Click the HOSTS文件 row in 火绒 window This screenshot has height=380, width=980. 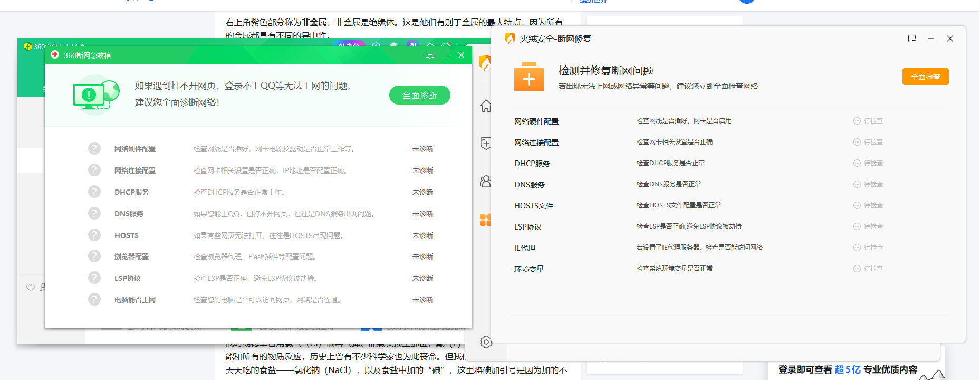[534, 206]
